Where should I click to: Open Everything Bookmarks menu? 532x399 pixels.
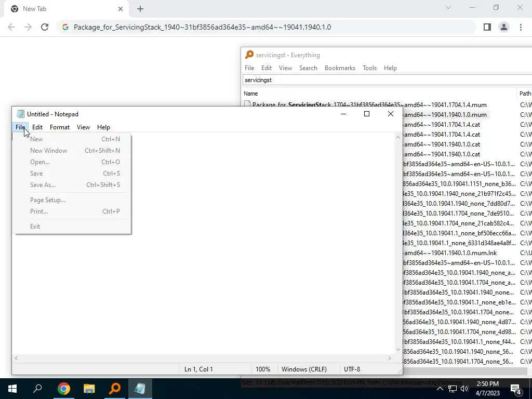pos(340,68)
